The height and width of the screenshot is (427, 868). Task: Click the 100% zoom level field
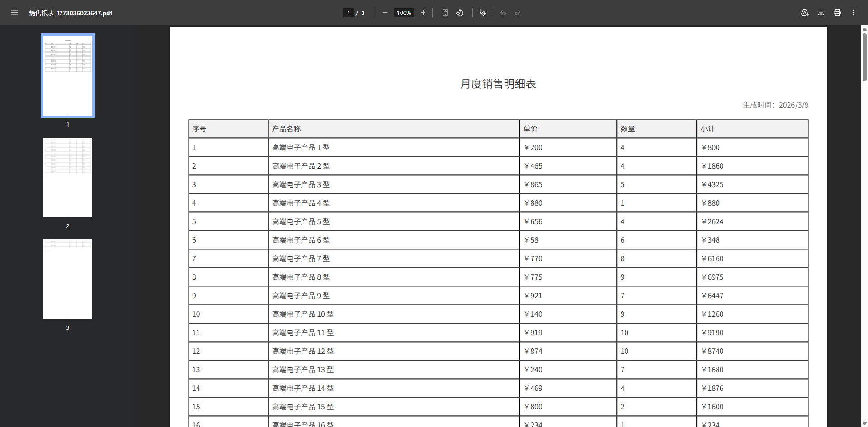[x=404, y=13]
